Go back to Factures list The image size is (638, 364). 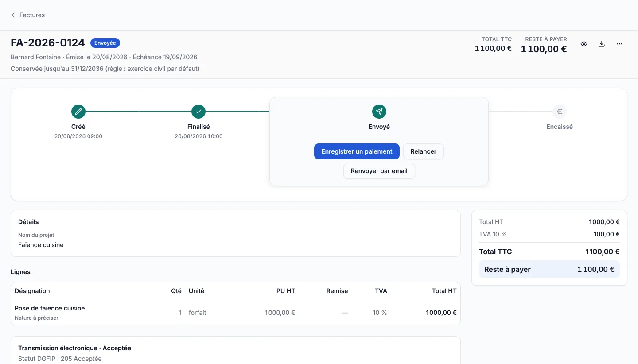pyautogui.click(x=28, y=15)
